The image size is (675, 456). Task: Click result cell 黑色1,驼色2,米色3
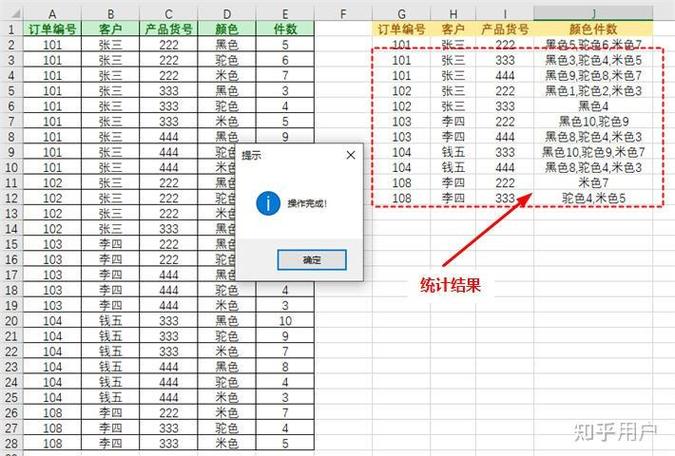[593, 91]
